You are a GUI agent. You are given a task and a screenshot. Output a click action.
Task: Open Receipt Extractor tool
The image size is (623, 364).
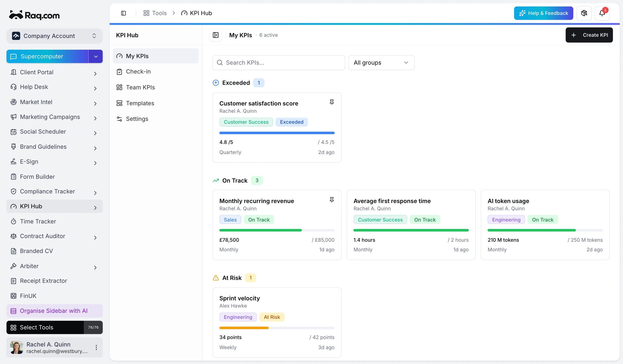pos(55,281)
